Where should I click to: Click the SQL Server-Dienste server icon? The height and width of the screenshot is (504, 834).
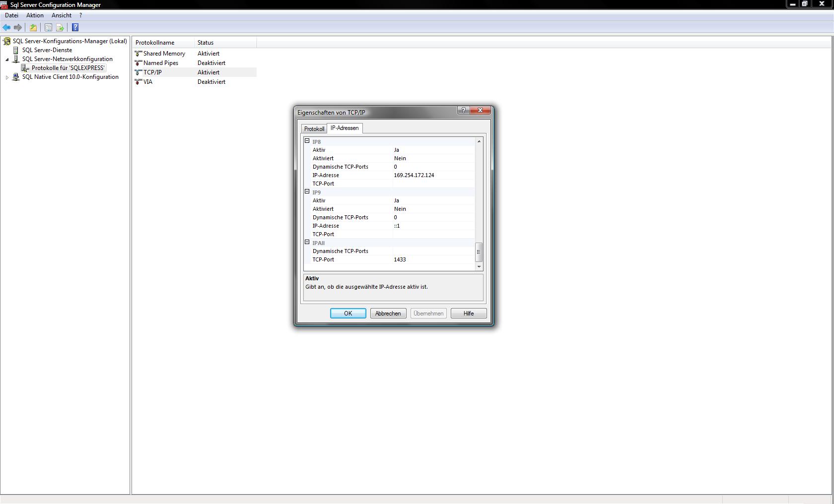pos(16,50)
